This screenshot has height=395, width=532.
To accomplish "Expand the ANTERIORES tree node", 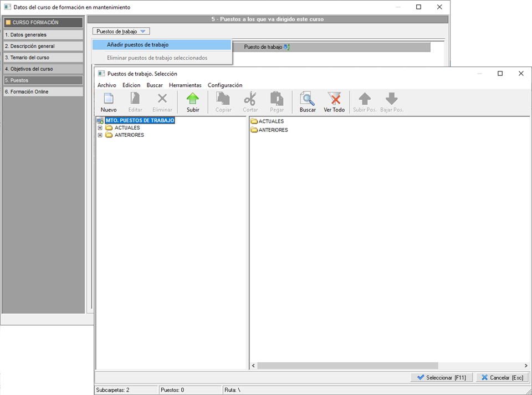I will click(100, 135).
